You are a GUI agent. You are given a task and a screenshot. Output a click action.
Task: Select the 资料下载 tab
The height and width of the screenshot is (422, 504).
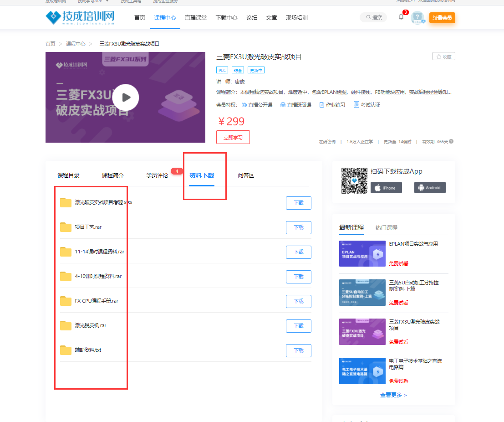202,175
